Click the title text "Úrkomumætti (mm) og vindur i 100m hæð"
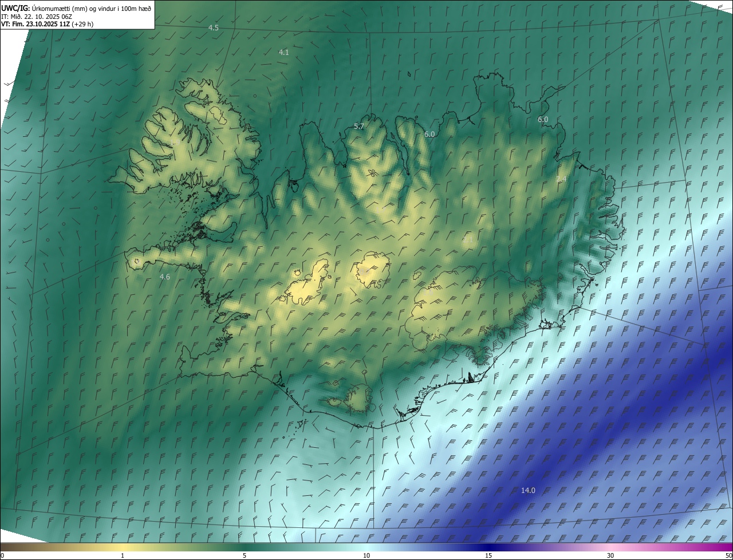The image size is (733, 560). point(92,8)
